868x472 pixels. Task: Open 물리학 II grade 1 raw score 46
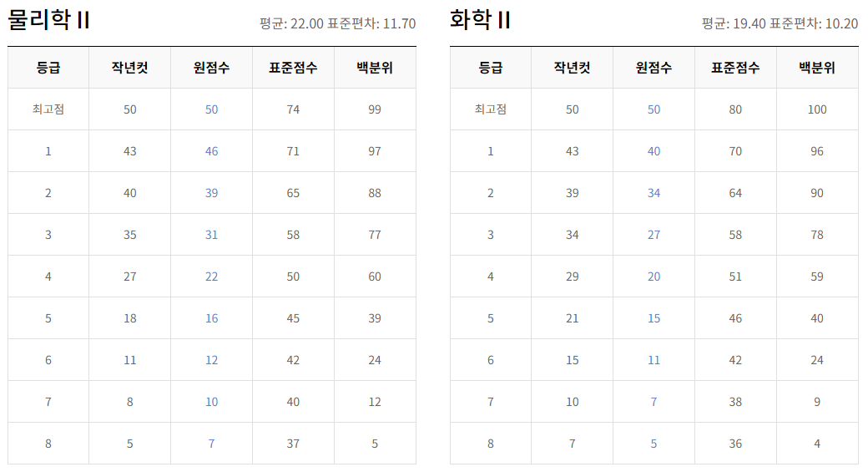click(211, 151)
